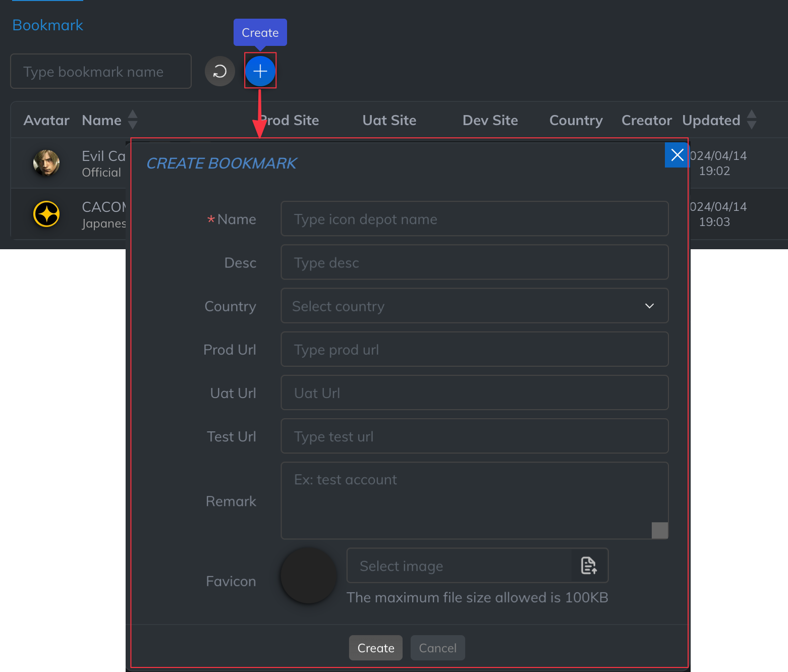Click the Country dropdown chevron arrow
Screen dimensions: 788x672
tap(649, 306)
